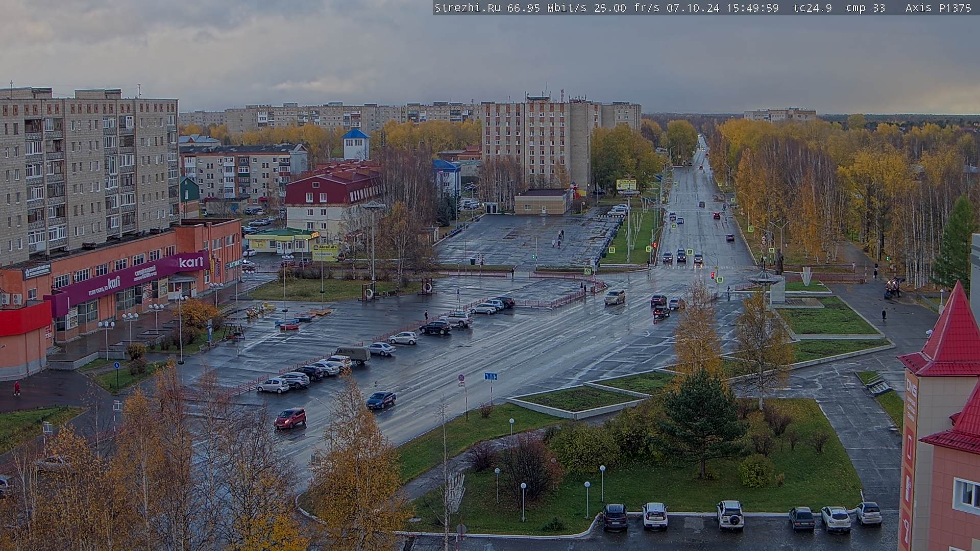Select the Axis P1375 camera model text
This screenshot has height=551, width=980.
[x=938, y=8]
